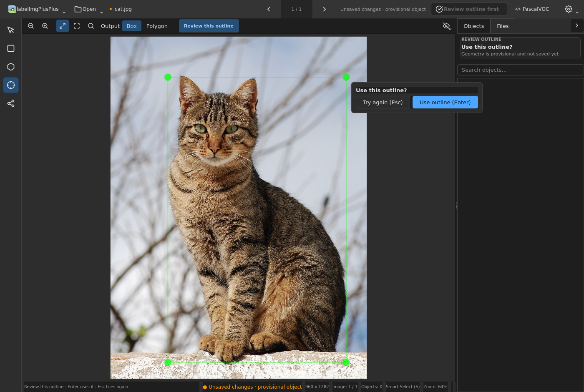Switch to the Files tab
The width and height of the screenshot is (584, 392).
(503, 26)
